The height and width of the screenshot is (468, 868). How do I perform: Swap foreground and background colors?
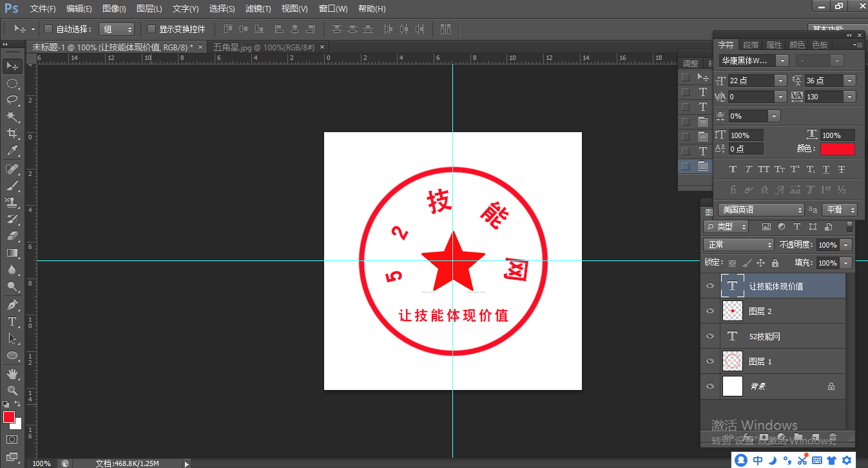tap(18, 404)
